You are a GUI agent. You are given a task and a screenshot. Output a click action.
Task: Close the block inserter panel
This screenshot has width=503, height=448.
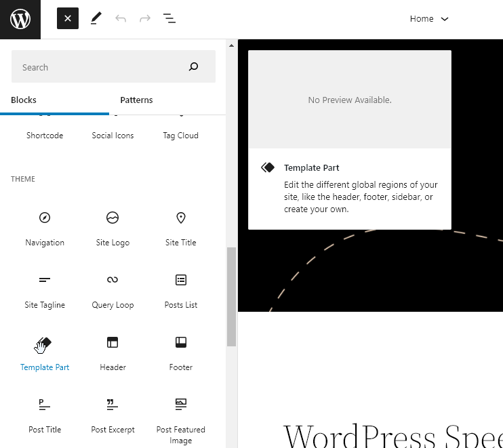(68, 19)
